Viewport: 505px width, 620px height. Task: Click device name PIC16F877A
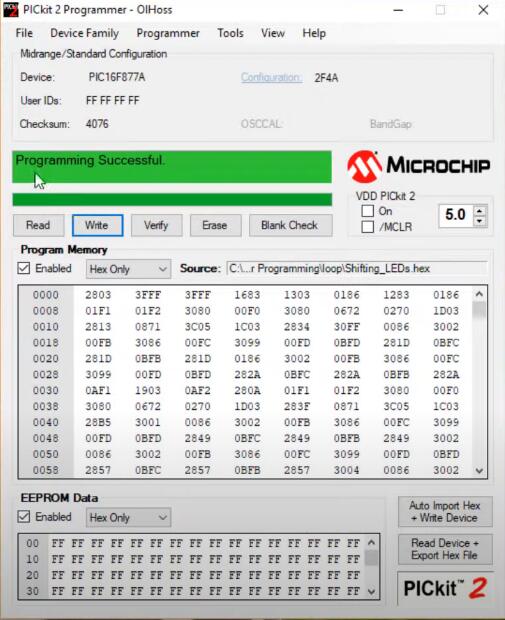click(117, 77)
